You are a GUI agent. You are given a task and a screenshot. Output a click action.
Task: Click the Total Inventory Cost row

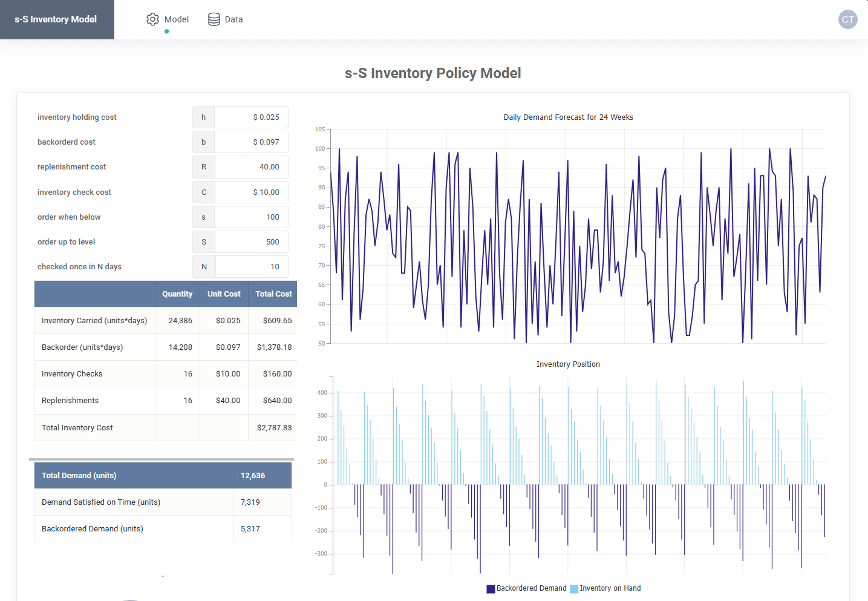click(x=166, y=428)
